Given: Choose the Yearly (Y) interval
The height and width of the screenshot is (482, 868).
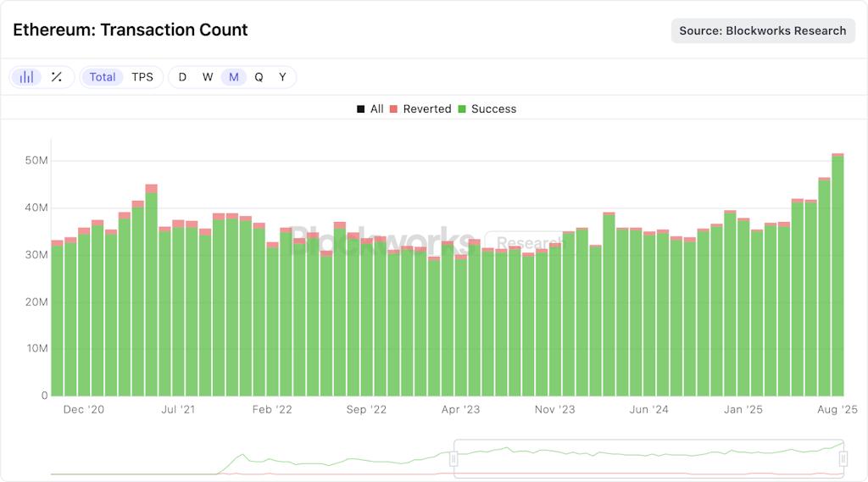Looking at the screenshot, I should tap(283, 77).
